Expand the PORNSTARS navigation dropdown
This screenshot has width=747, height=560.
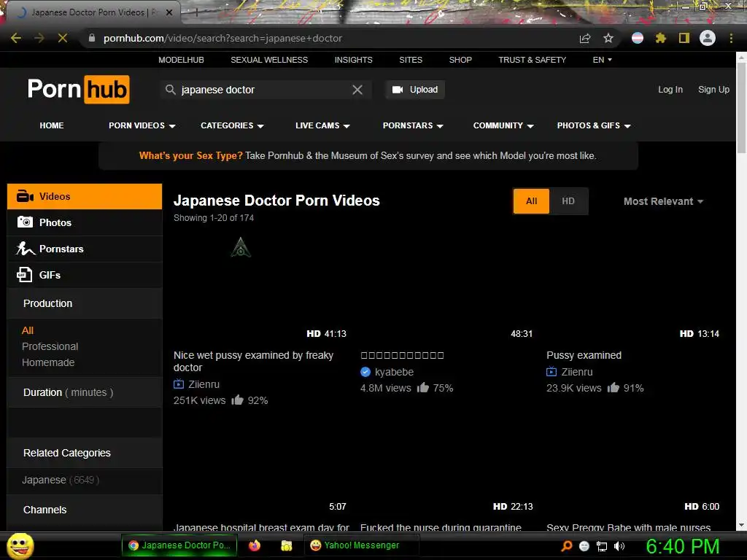click(413, 125)
